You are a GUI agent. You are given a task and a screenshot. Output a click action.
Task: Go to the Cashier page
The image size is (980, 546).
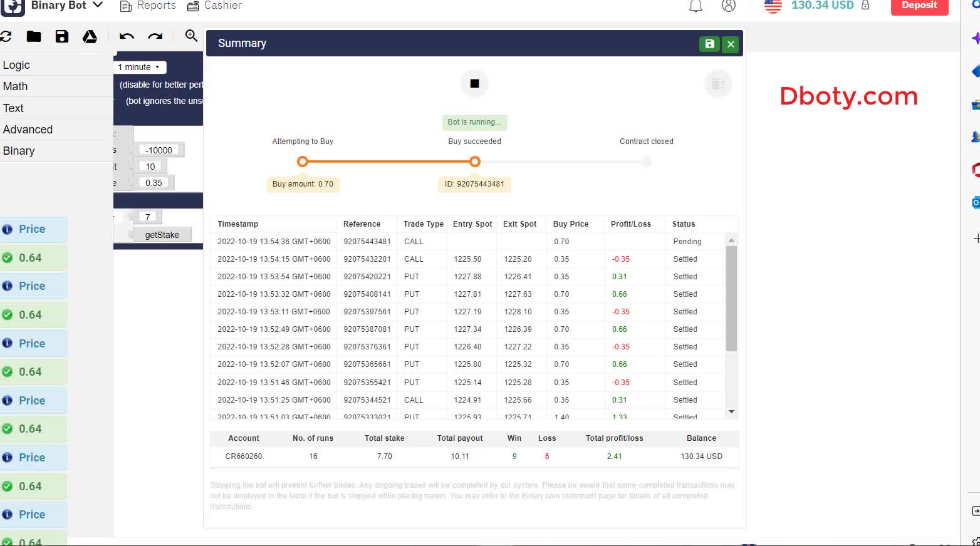pos(214,6)
